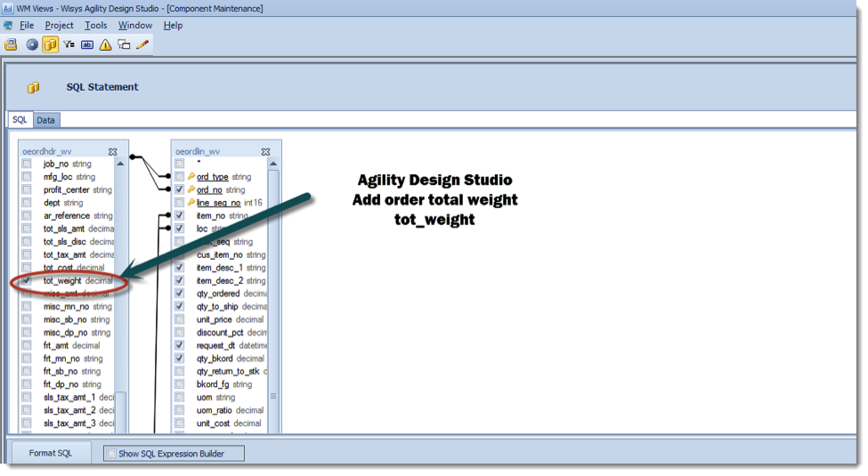Click scroll-up arrow in oeordlin_wv list

[273, 164]
